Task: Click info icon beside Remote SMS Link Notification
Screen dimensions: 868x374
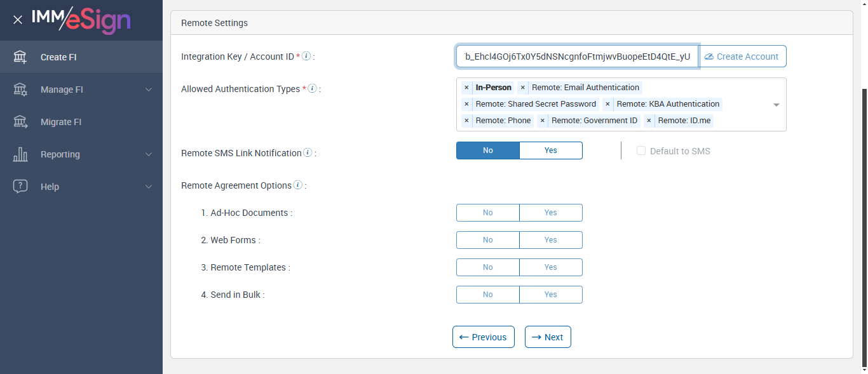Action: [x=308, y=153]
